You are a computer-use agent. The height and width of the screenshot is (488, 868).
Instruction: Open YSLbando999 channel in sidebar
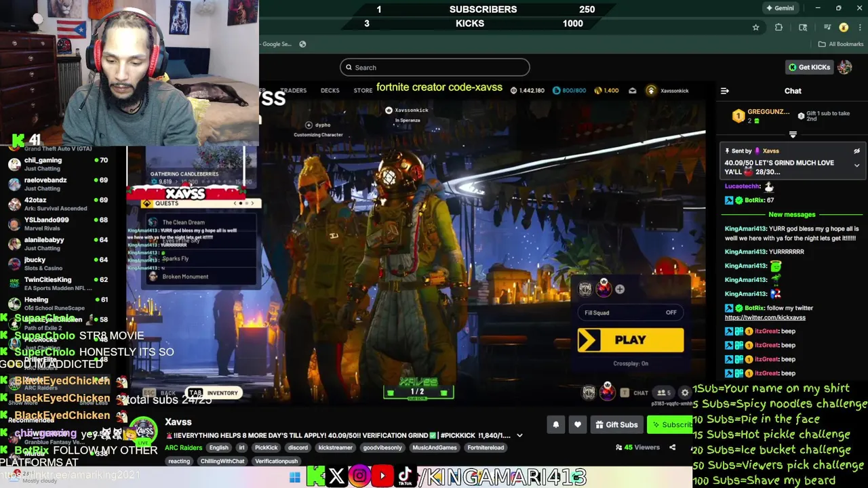pyautogui.click(x=57, y=224)
